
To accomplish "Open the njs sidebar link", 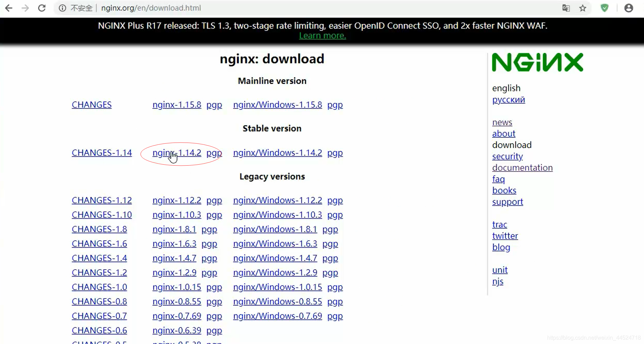I will click(498, 282).
